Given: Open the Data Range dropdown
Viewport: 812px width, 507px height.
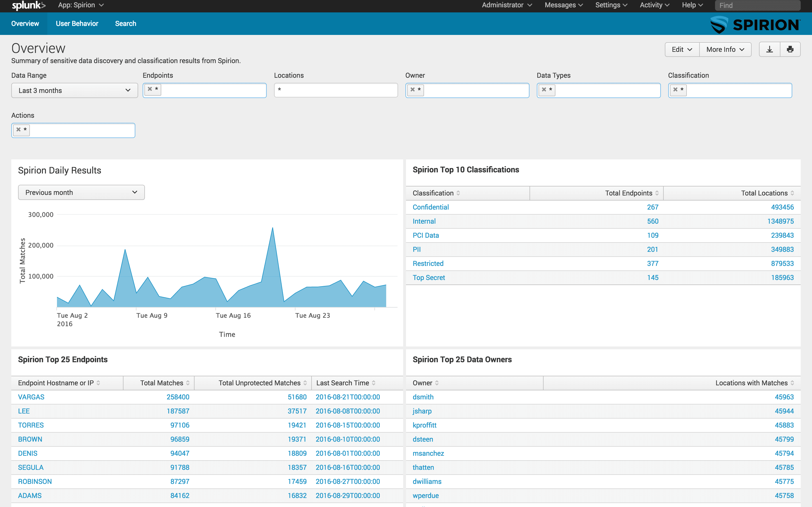Looking at the screenshot, I should point(74,90).
